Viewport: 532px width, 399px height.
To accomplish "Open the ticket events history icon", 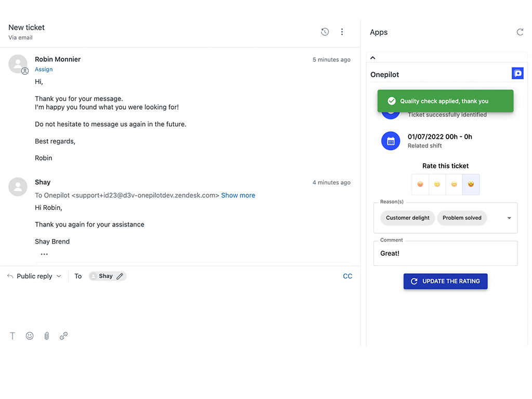I will point(325,32).
